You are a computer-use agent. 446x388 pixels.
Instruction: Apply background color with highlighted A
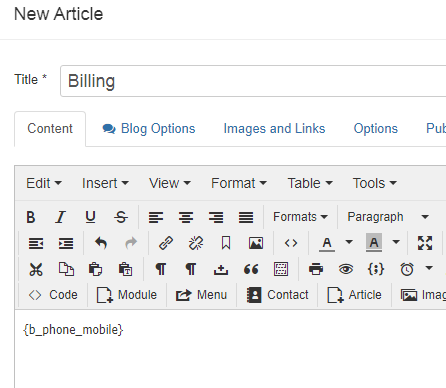click(374, 243)
